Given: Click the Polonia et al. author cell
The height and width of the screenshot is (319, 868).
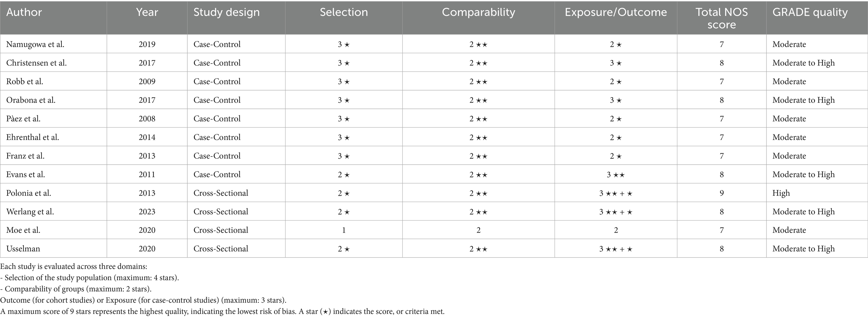Looking at the screenshot, I should [29, 193].
